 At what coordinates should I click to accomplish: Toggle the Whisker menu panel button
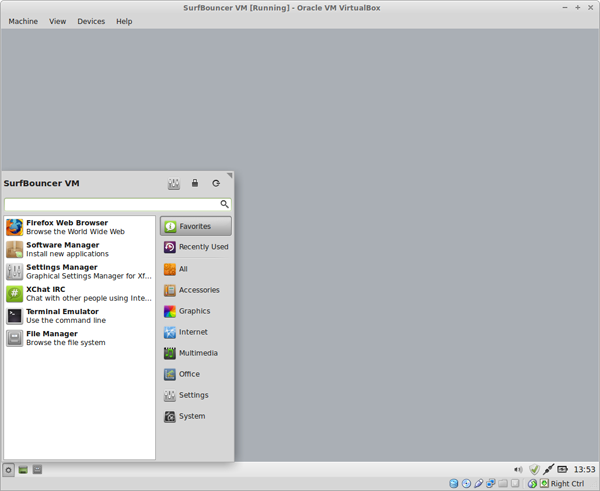point(8,470)
